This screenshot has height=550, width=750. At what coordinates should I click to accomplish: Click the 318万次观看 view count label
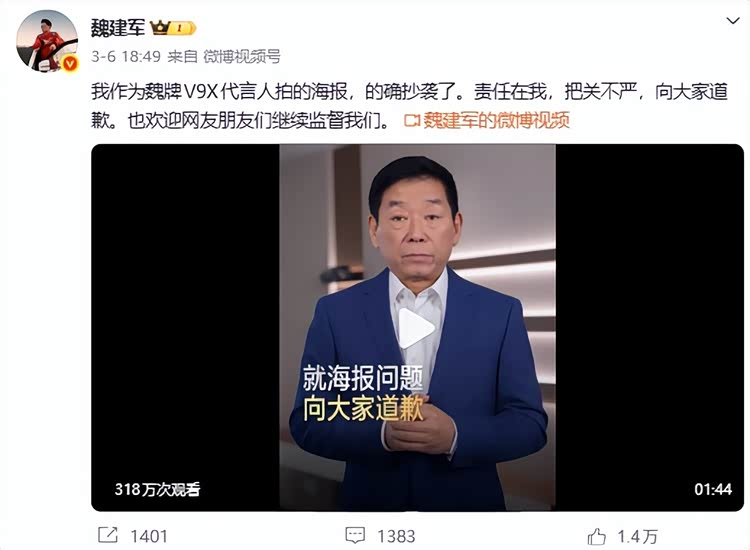point(157,489)
